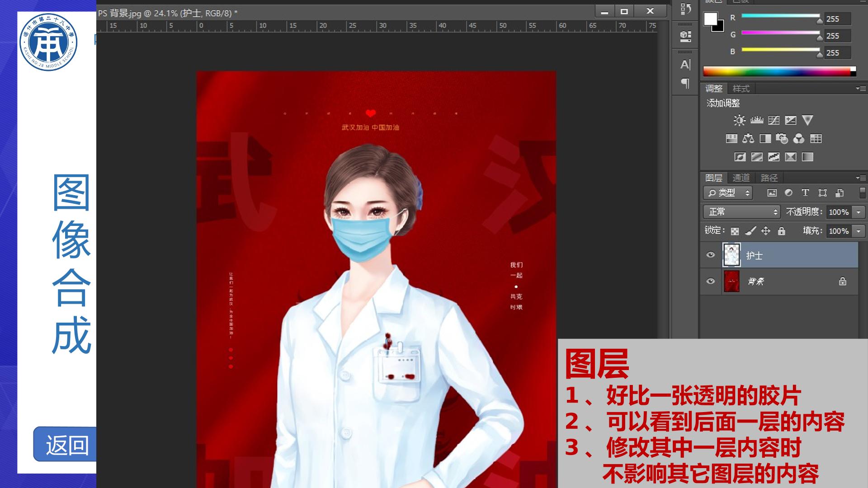Open the 类型 layer filter dropdown

[727, 193]
